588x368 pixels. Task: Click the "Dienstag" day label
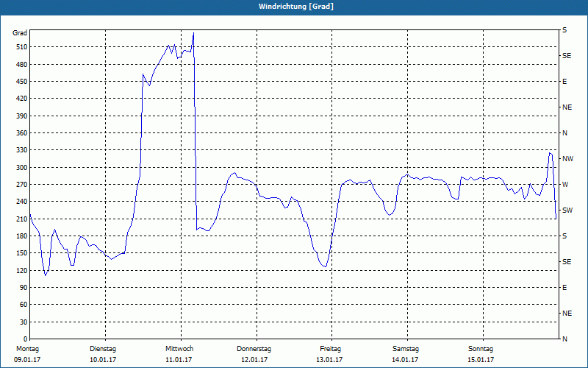click(x=103, y=349)
